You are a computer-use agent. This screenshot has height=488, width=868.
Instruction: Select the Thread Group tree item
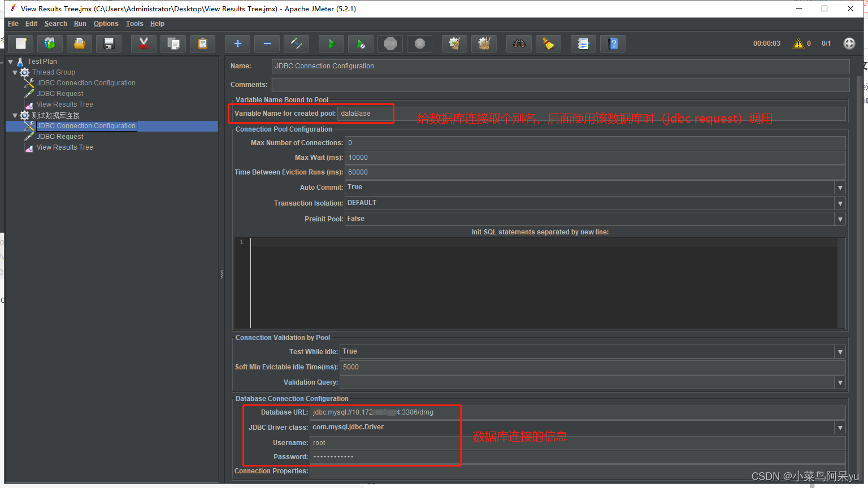pyautogui.click(x=53, y=72)
